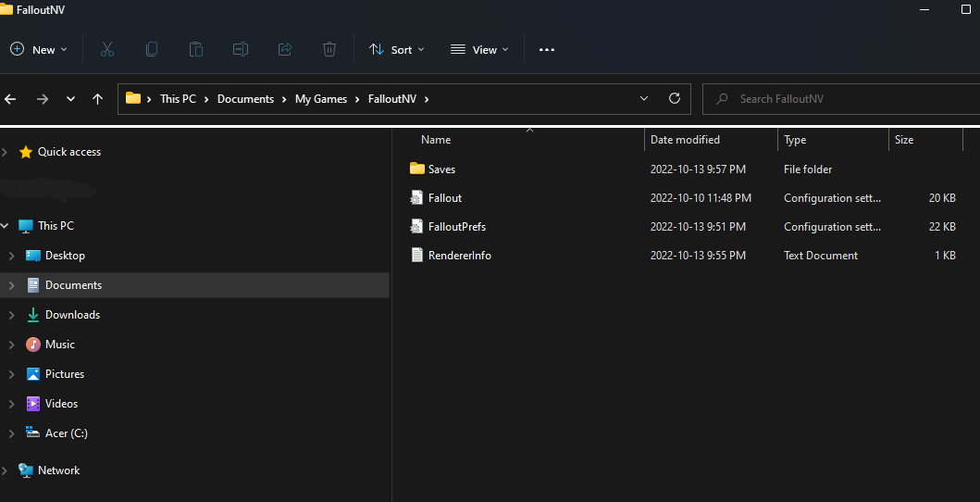Click the RendererInfo text document icon
Screen dimensions: 980x502
click(x=416, y=255)
